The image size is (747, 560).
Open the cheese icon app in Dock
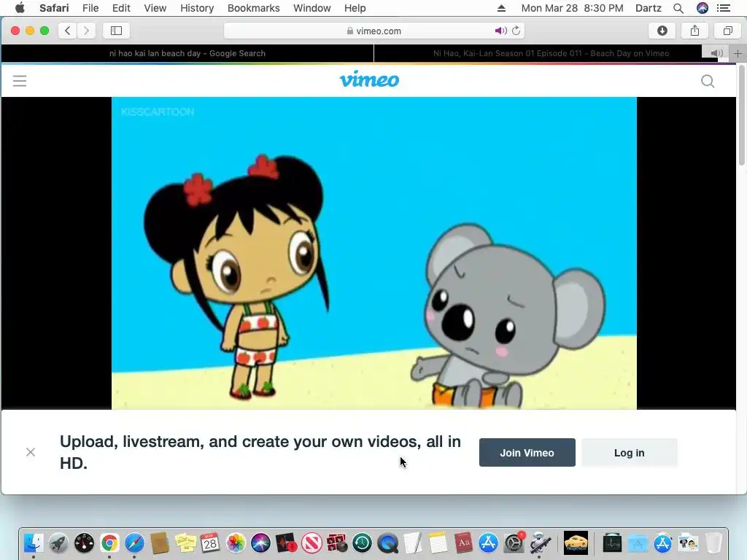click(576, 542)
